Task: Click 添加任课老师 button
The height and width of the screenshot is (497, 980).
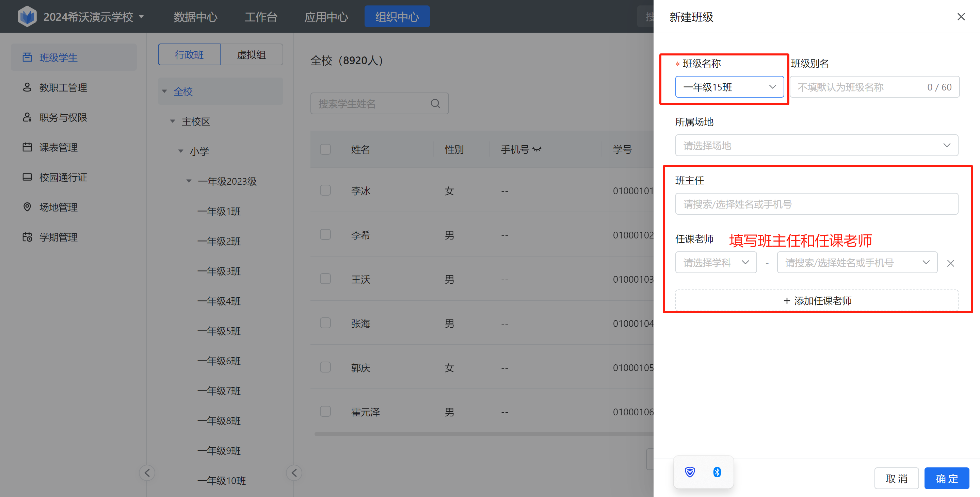Action: point(816,300)
